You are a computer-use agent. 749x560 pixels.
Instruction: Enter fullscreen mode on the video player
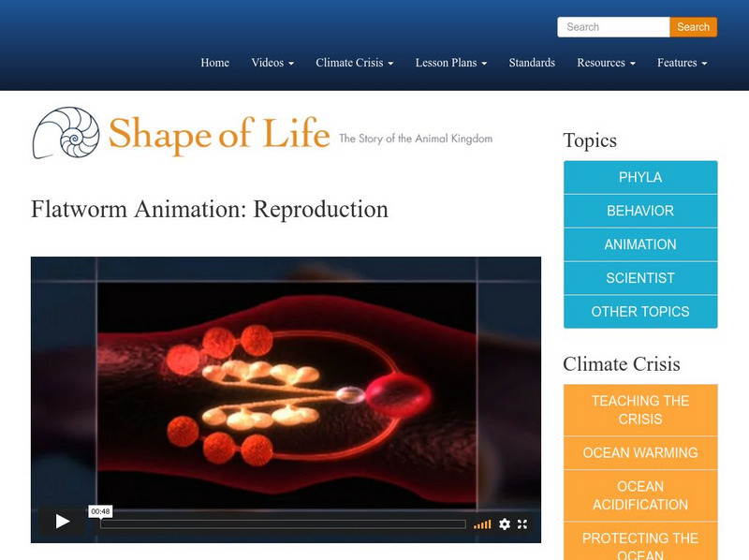pos(522,524)
